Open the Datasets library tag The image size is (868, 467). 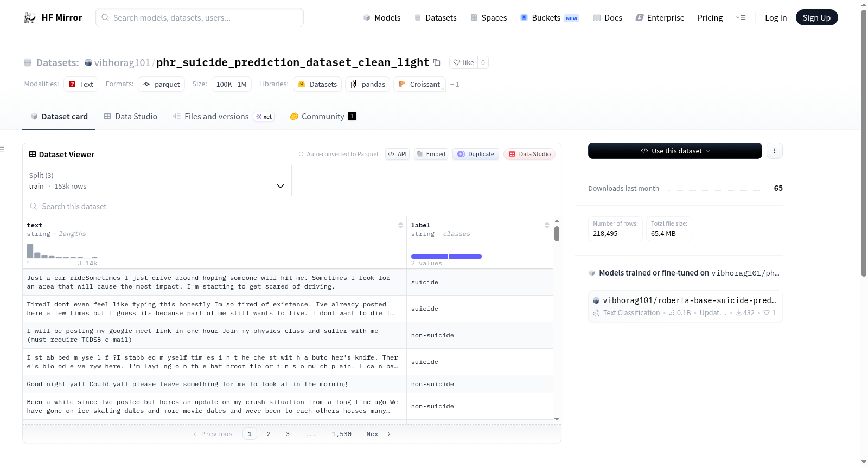318,84
